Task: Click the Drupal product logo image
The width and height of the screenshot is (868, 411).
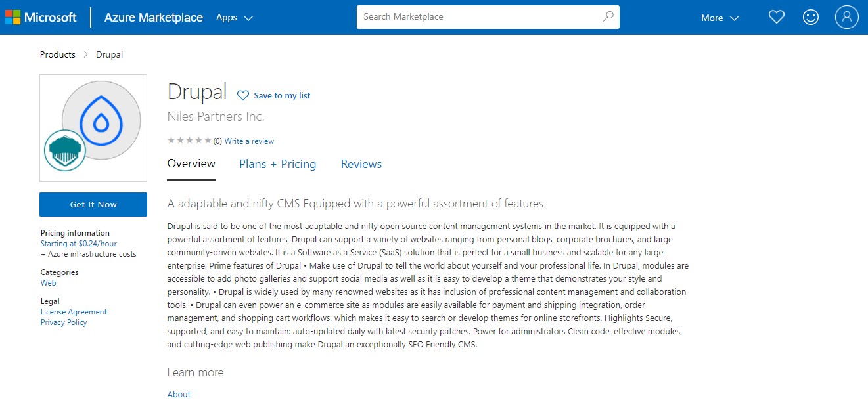Action: point(93,128)
